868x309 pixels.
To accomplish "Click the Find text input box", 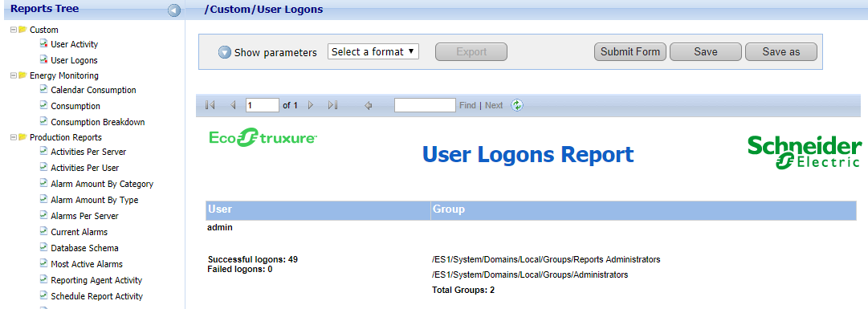I will (425, 105).
